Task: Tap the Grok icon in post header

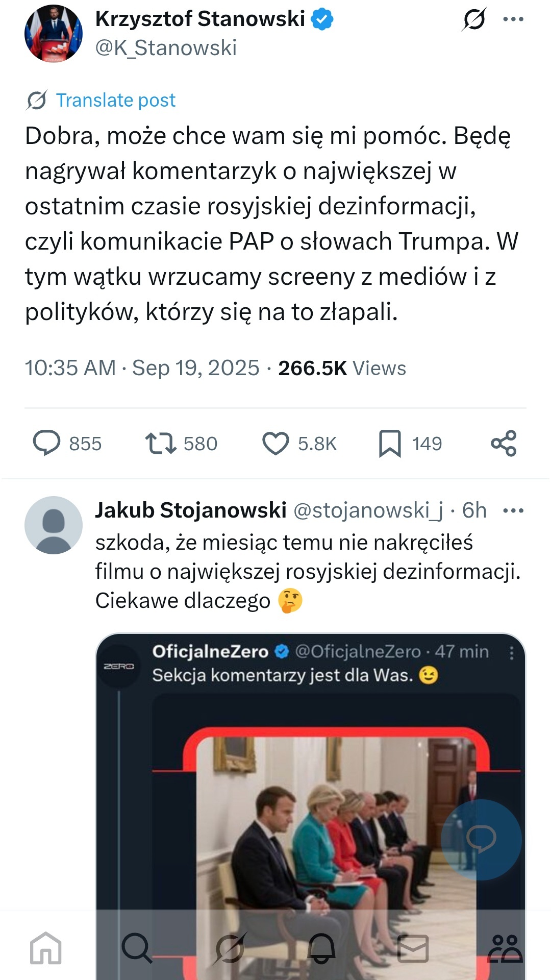Action: [474, 20]
